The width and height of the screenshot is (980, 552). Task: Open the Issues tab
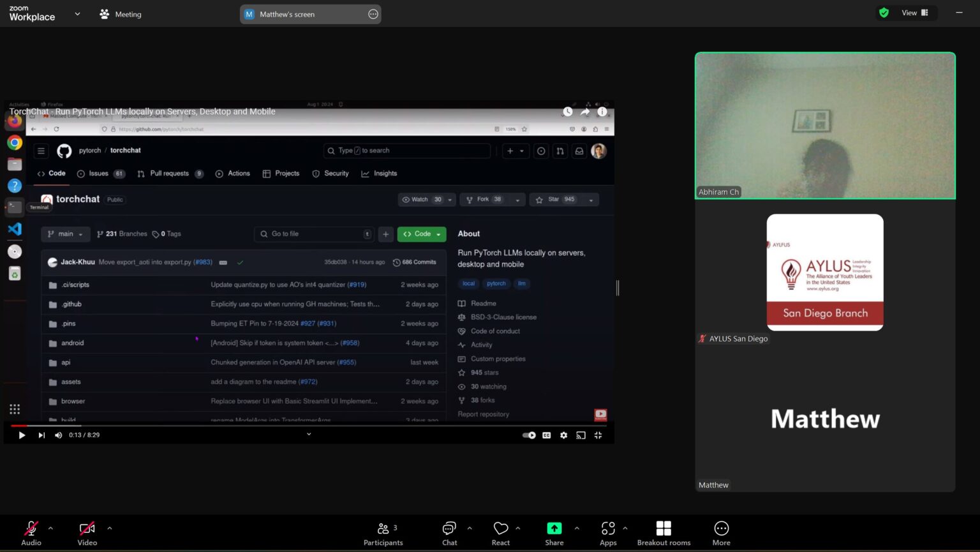click(101, 174)
